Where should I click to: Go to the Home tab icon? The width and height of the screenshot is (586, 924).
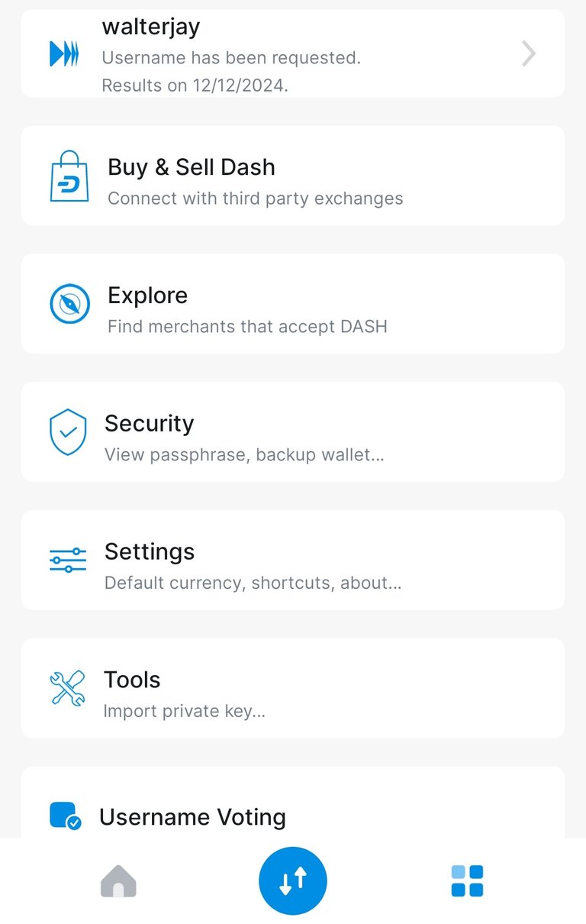(118, 881)
